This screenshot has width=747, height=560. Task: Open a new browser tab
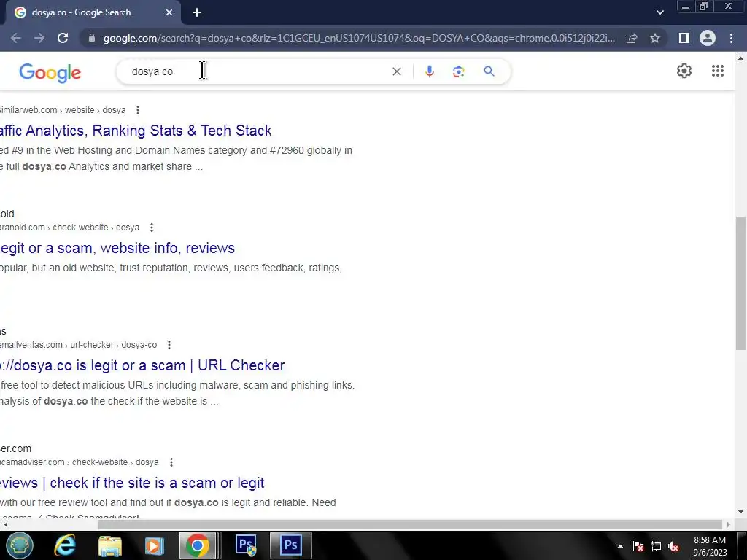point(197,12)
